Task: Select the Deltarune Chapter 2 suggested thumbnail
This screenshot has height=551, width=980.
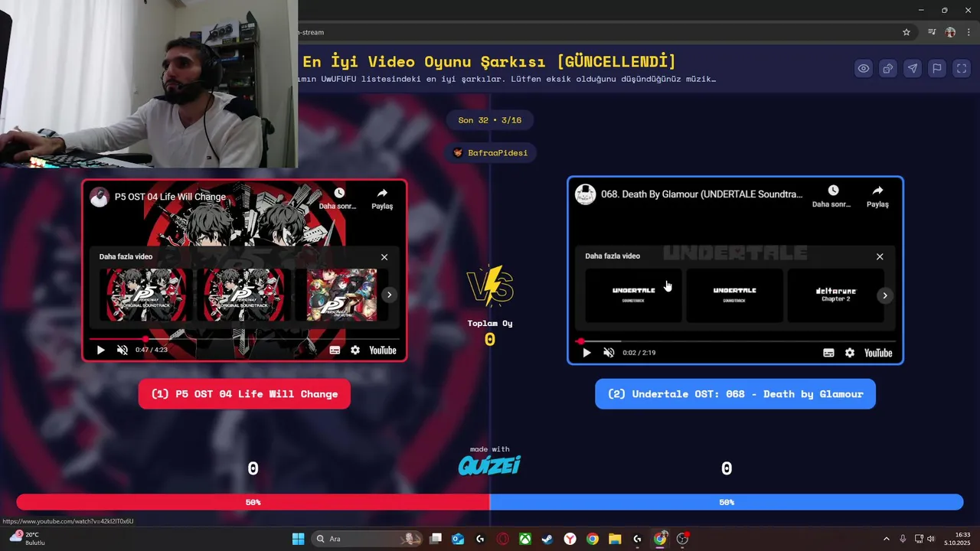Action: tap(835, 295)
